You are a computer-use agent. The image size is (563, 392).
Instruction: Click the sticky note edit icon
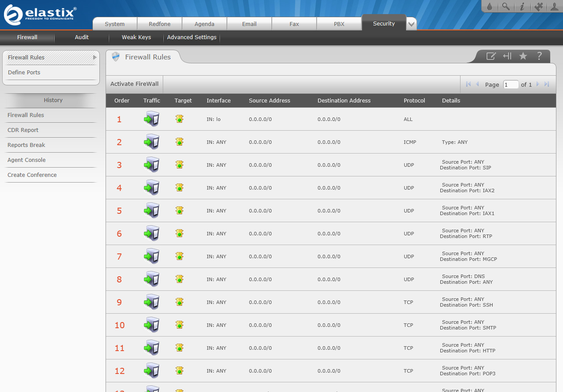[x=491, y=56]
